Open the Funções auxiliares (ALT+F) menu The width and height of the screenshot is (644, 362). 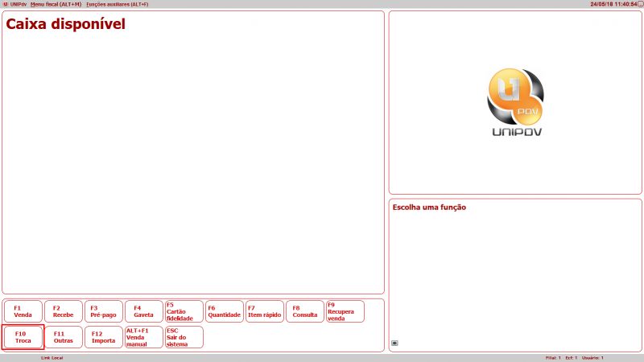(117, 4)
